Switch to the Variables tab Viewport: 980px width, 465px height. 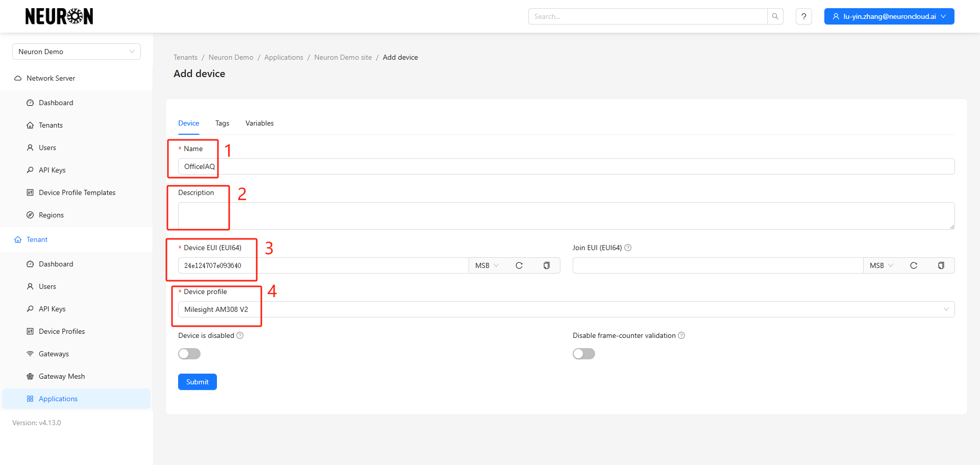click(259, 123)
